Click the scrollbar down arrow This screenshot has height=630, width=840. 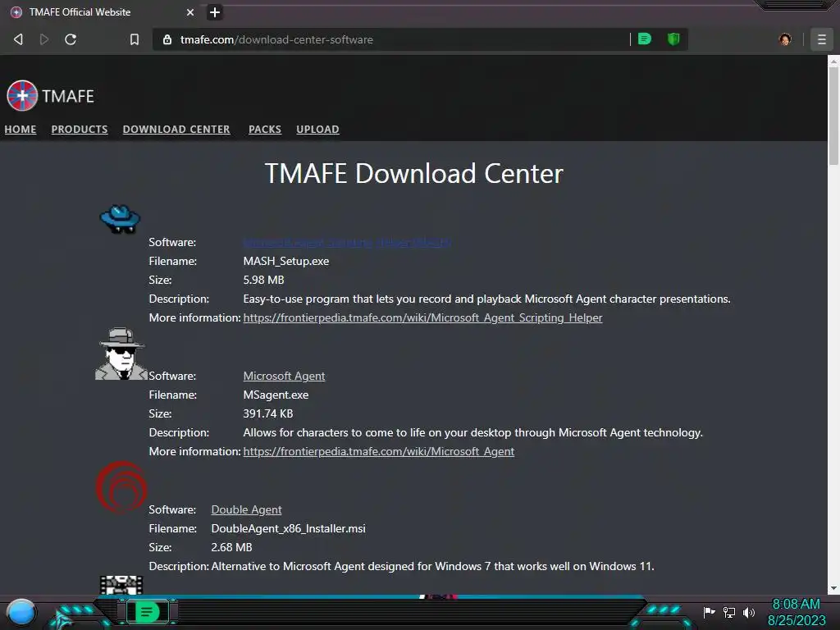[x=833, y=588]
